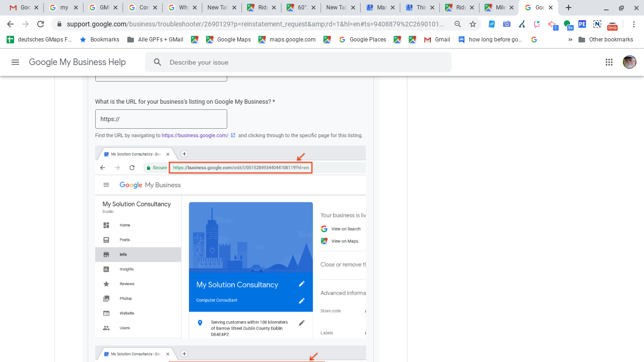Bookmark this page with the star icon
The height and width of the screenshot is (362, 644).
(472, 24)
